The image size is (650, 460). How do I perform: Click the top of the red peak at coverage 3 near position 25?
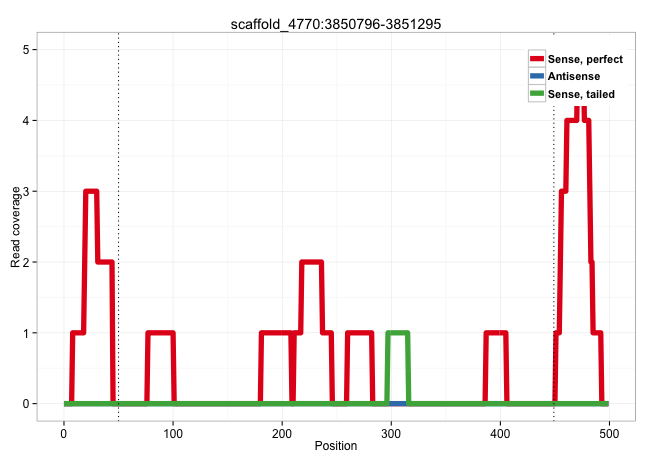[91, 191]
